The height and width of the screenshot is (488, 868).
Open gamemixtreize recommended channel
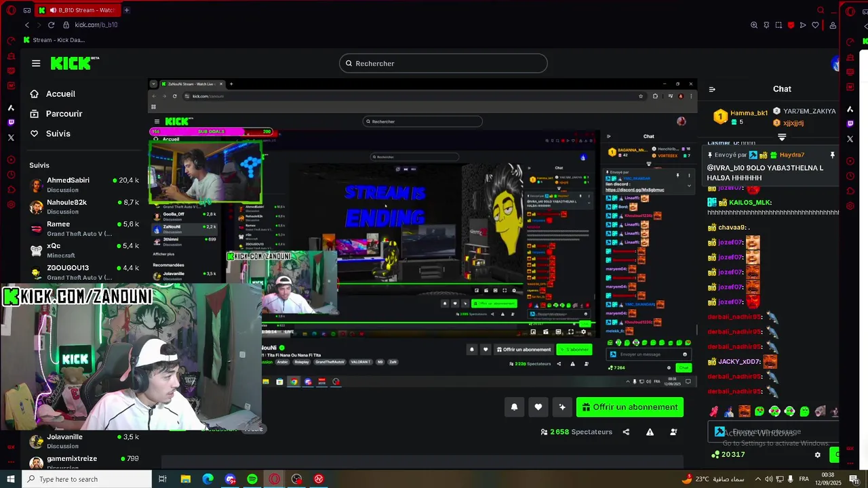tap(84, 463)
